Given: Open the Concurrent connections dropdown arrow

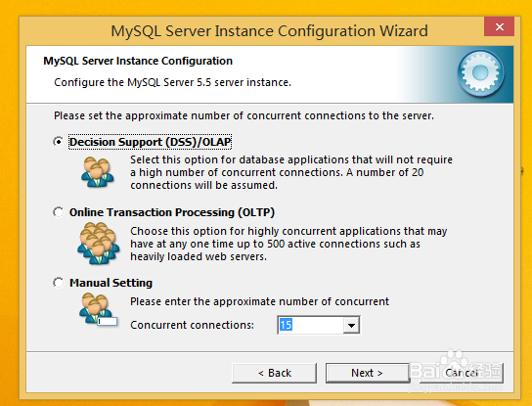Looking at the screenshot, I should (351, 325).
